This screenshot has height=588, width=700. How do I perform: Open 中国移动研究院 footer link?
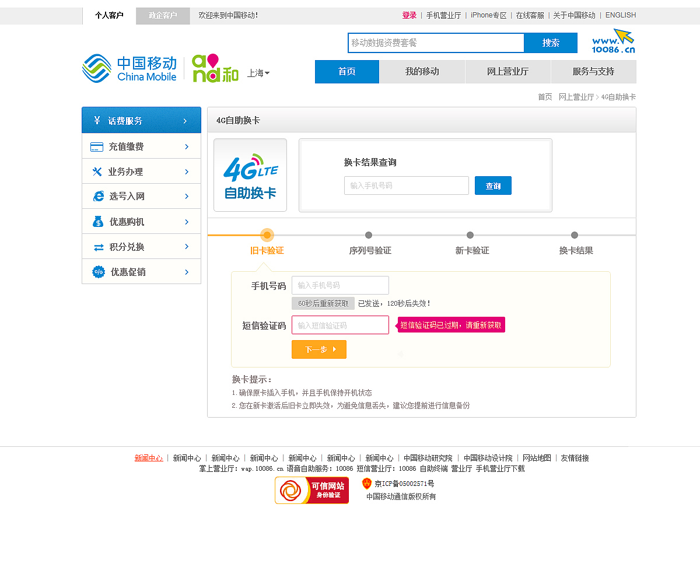tap(428, 458)
